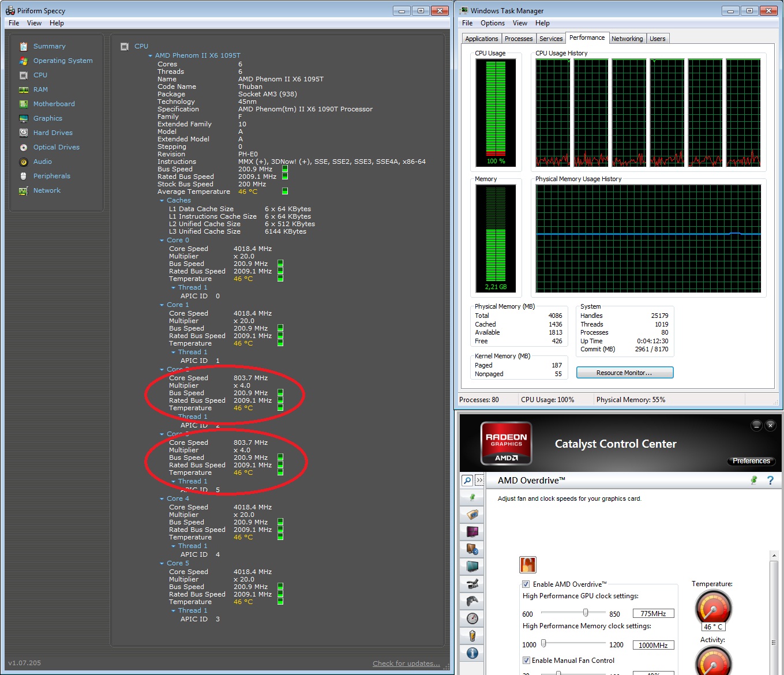
Task: Click Average Temperature 46 °C value
Action: click(248, 192)
